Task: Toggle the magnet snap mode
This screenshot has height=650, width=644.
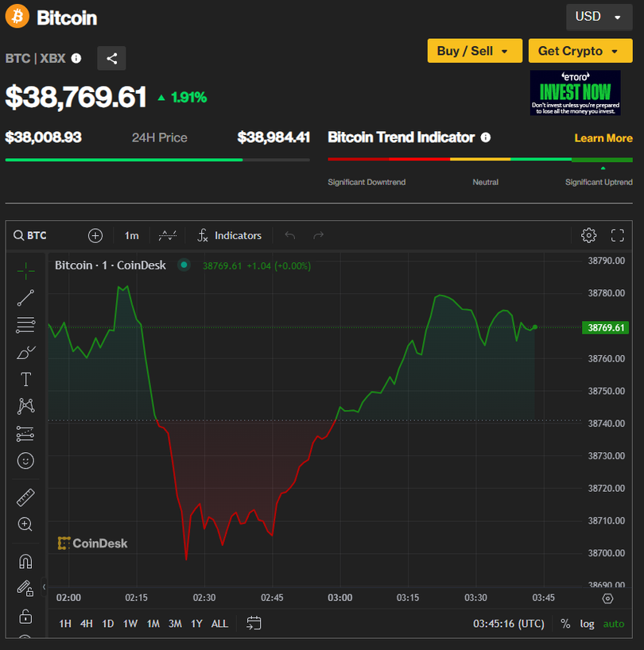Action: coord(25,562)
